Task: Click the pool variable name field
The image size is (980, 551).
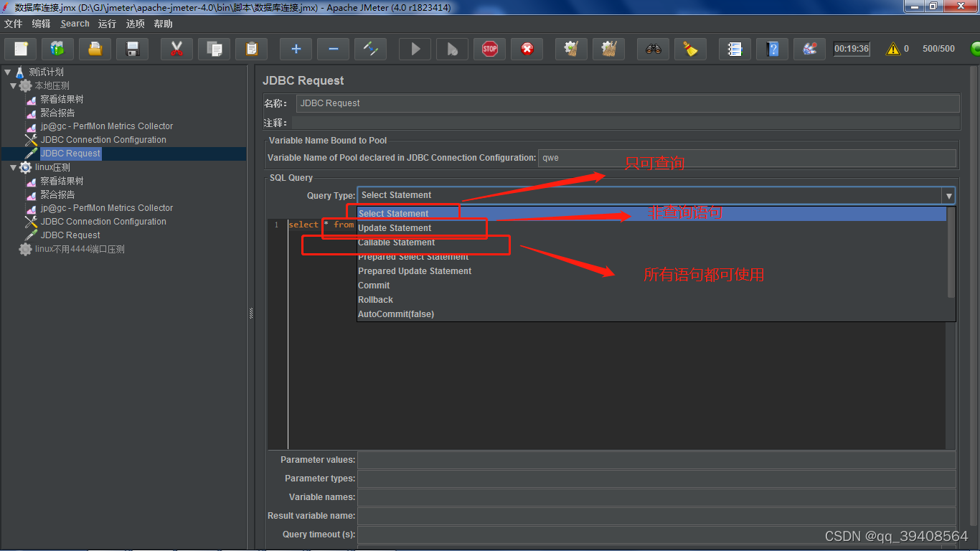Action: [x=747, y=158]
